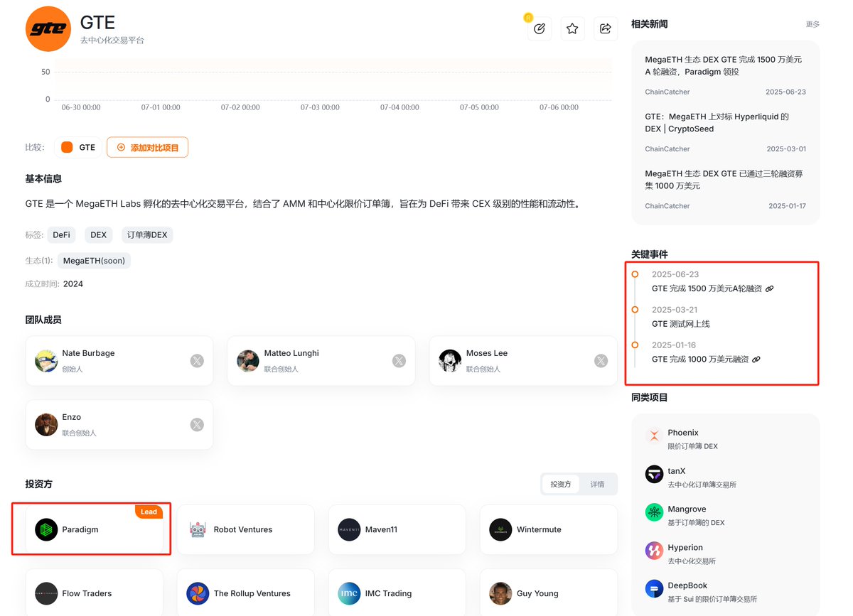The height and width of the screenshot is (616, 853).
Task: Switch to the 投资方 tab
Action: pyautogui.click(x=561, y=485)
